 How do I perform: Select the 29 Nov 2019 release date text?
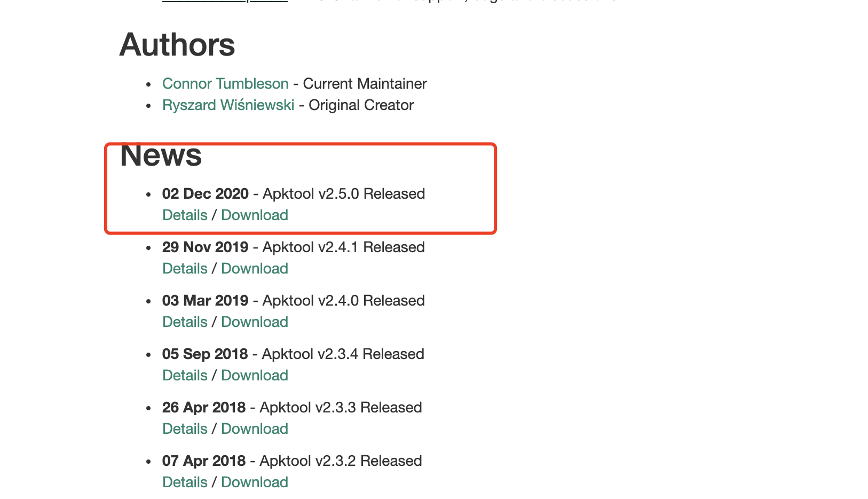click(206, 247)
